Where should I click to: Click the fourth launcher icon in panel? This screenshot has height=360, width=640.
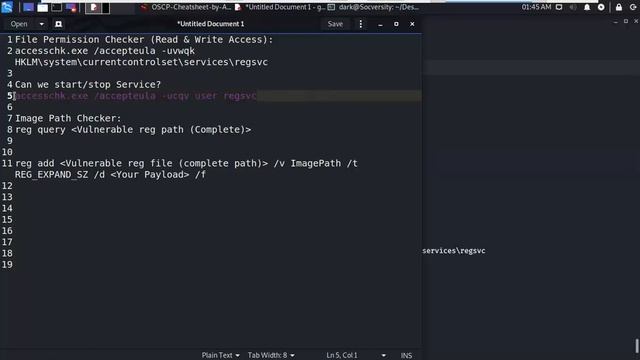tap(71, 7)
